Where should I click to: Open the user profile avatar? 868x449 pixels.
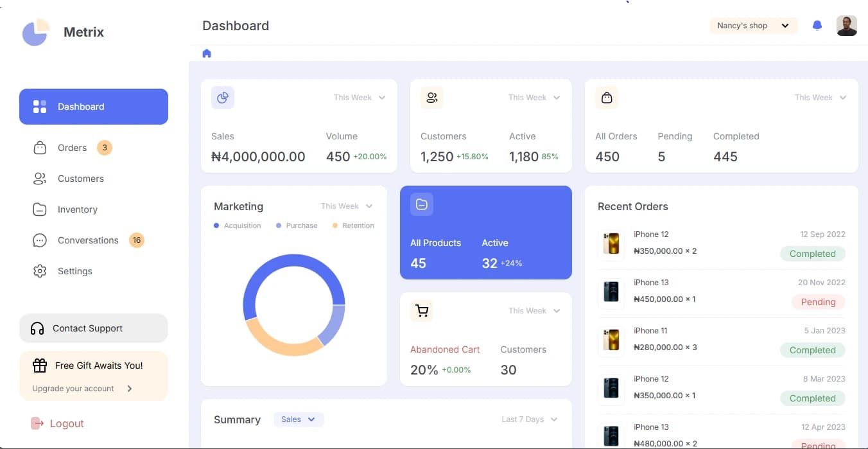[846, 26]
